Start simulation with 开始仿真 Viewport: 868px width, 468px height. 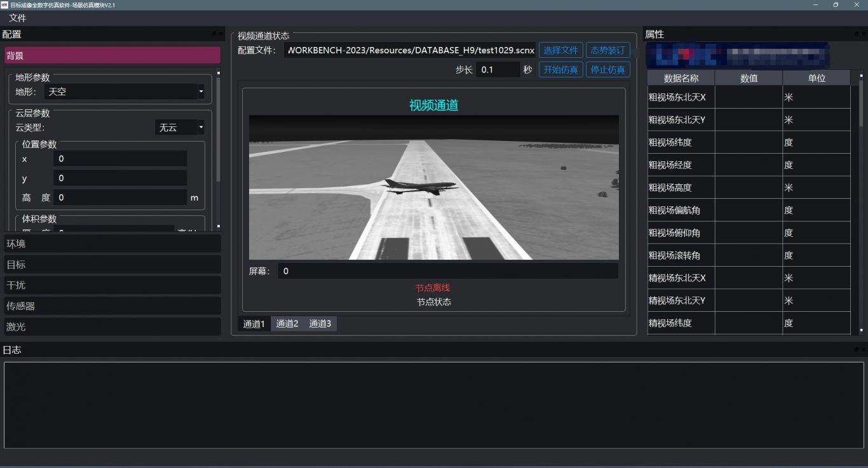[561, 70]
